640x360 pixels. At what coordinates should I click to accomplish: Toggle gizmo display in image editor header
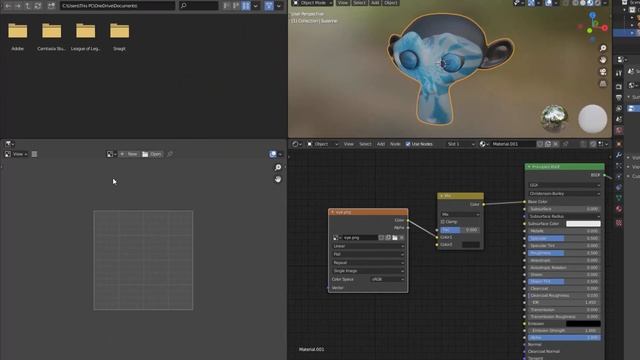[273, 154]
